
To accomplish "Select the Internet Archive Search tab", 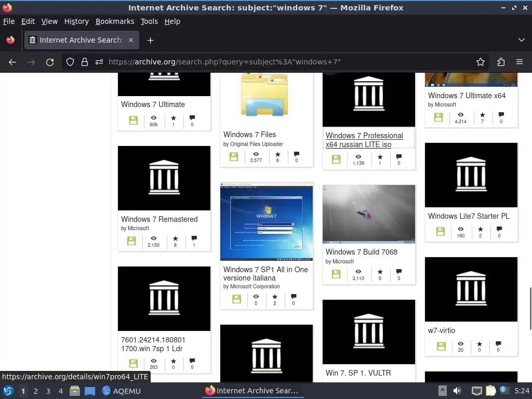I will click(x=82, y=40).
